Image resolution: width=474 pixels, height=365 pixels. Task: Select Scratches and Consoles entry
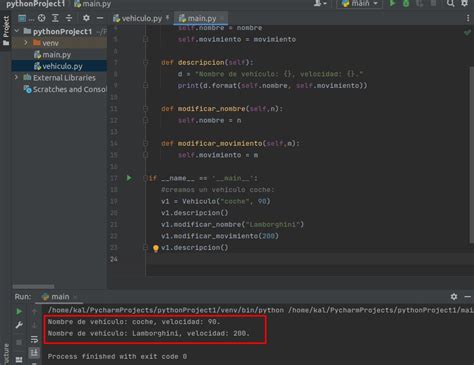point(65,89)
